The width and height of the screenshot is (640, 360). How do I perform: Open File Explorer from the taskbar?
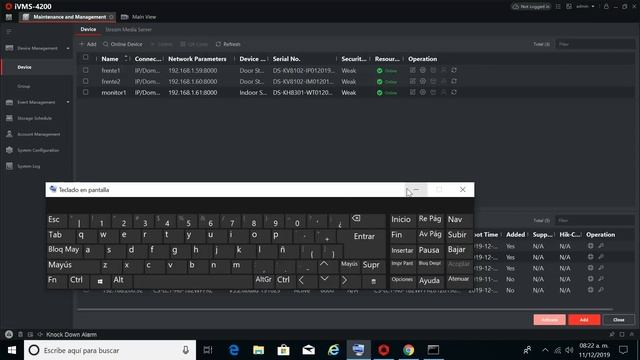point(258,350)
